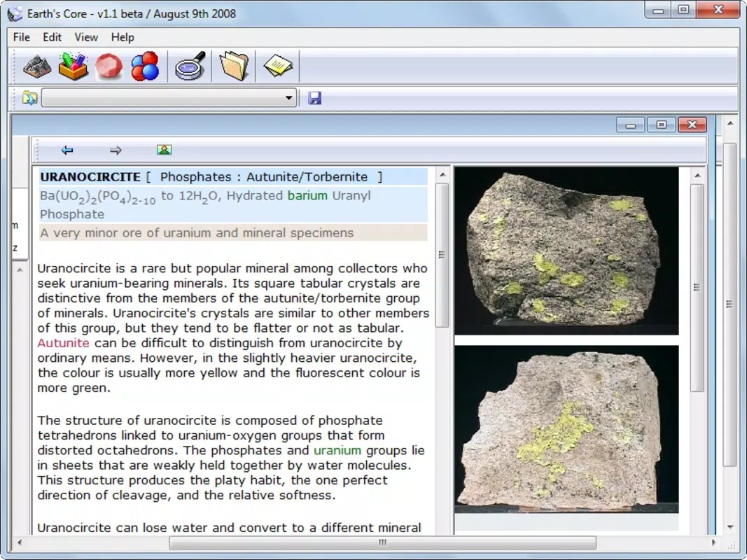
Task: Click the open folder toolbar icon
Action: pyautogui.click(x=234, y=66)
